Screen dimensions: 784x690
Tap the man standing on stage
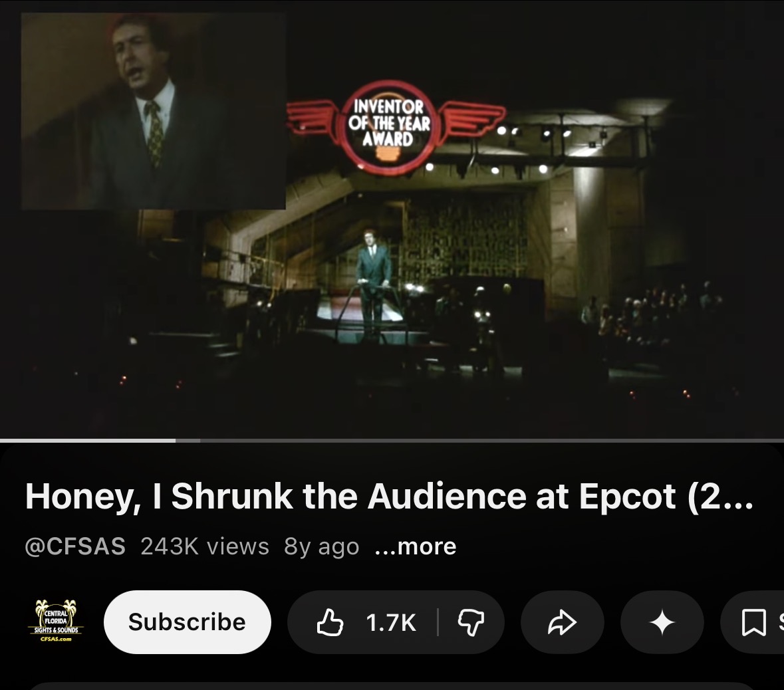tap(373, 280)
